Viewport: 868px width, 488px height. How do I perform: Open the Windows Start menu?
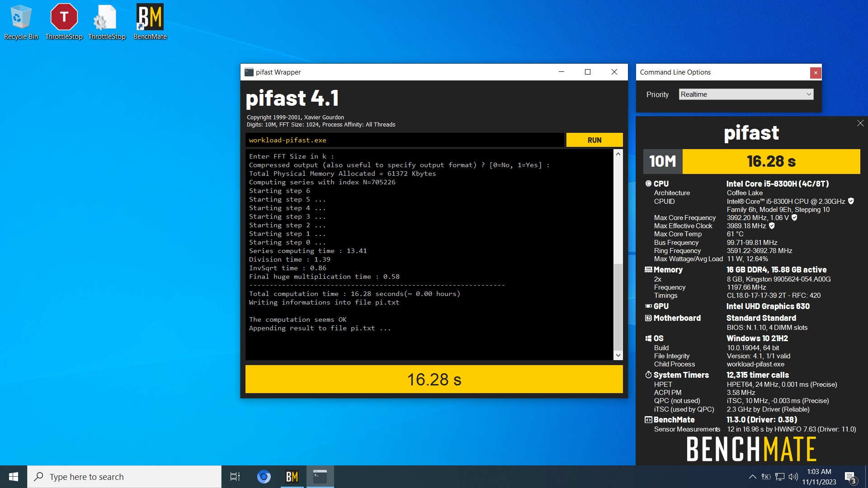point(14,477)
